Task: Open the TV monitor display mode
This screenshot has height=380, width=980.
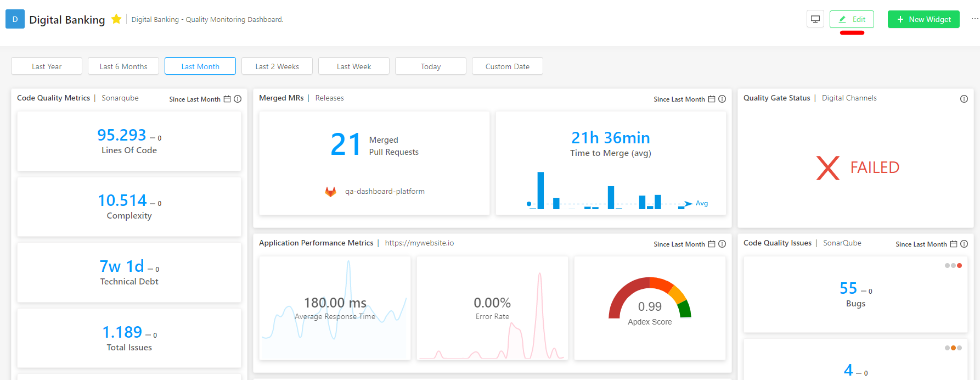Action: 815,19
